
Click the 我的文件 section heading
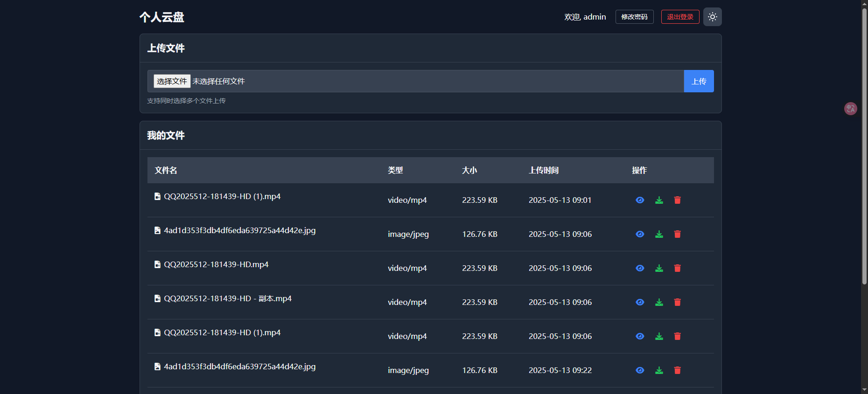pos(166,135)
